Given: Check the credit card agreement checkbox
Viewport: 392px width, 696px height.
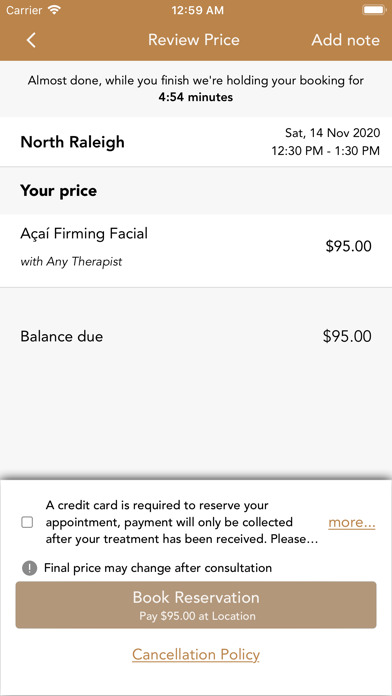Looking at the screenshot, I should tap(27, 522).
